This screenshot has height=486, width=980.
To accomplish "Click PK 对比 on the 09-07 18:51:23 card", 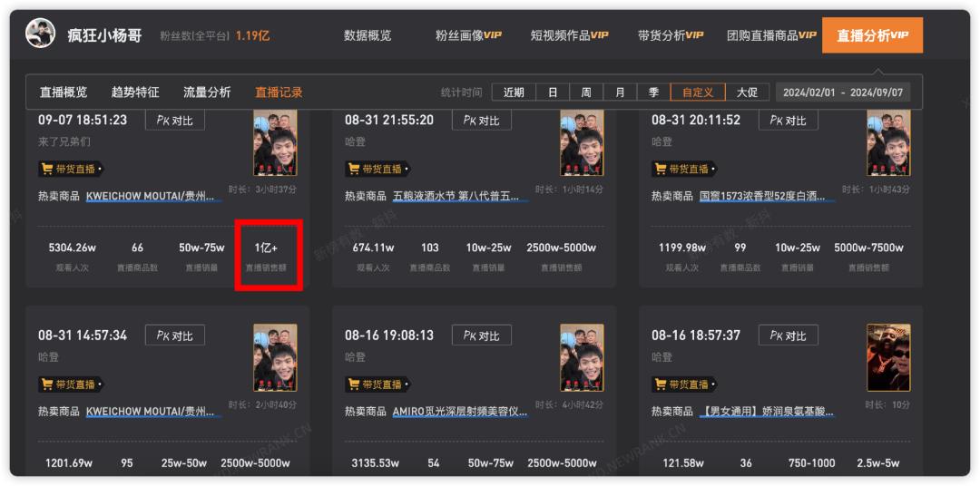I will click(x=175, y=121).
